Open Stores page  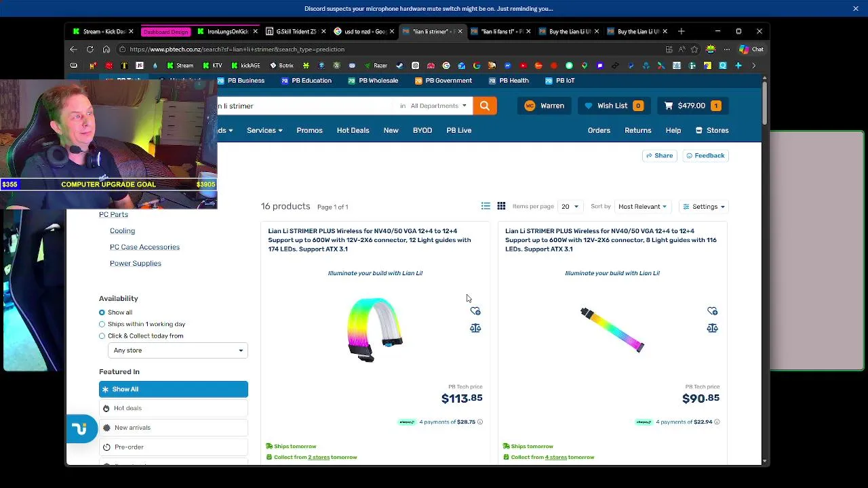pos(712,130)
